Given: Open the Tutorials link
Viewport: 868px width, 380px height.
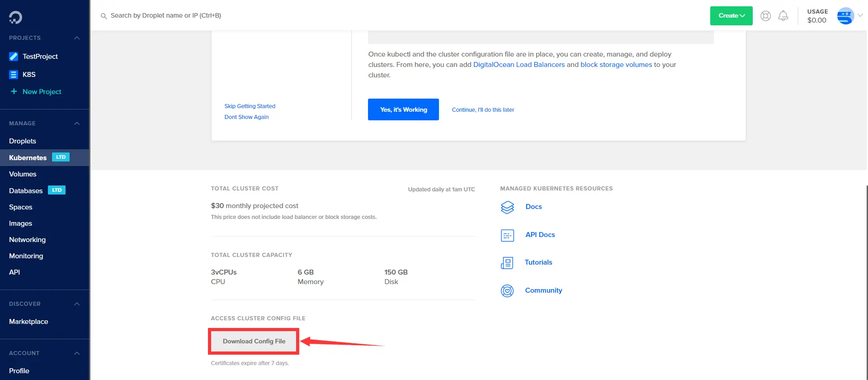Looking at the screenshot, I should pyautogui.click(x=538, y=262).
